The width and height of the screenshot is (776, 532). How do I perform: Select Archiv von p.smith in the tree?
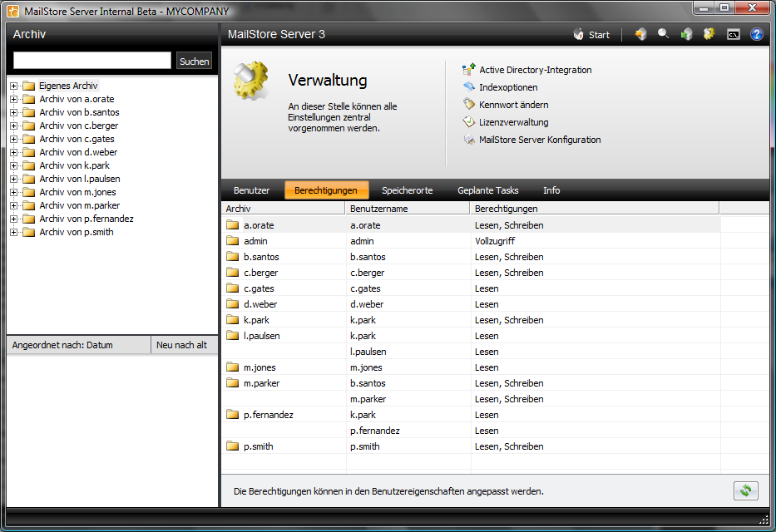(x=77, y=232)
